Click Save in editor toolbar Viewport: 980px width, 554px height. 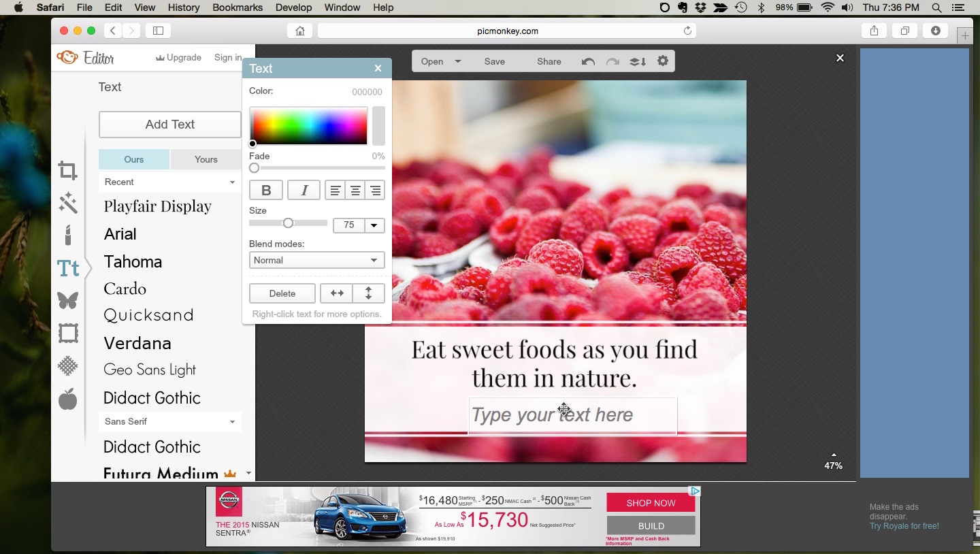pyautogui.click(x=495, y=61)
